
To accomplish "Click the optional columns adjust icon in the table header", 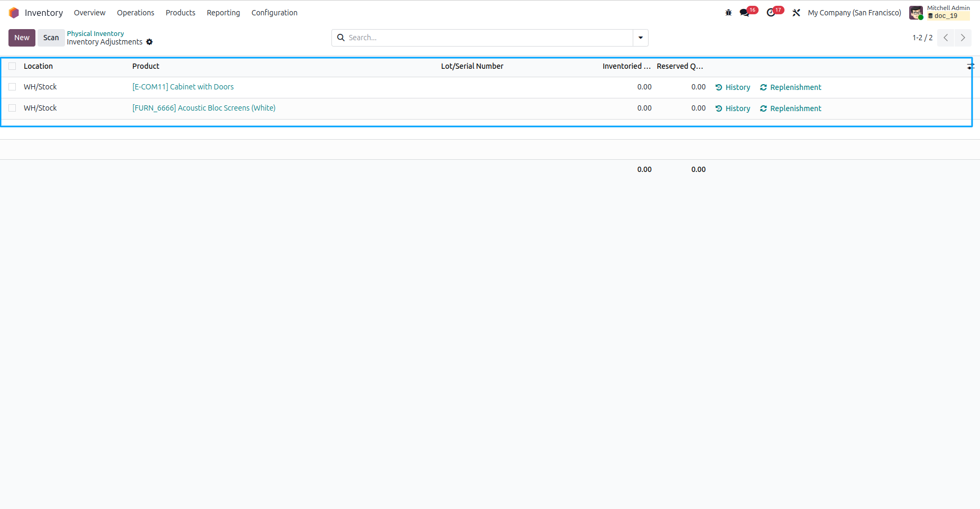I will tap(970, 66).
